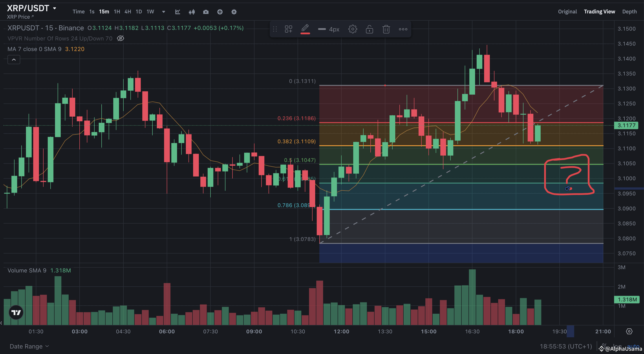Open indicators with the plus icon
644x354 pixels.
click(x=220, y=12)
